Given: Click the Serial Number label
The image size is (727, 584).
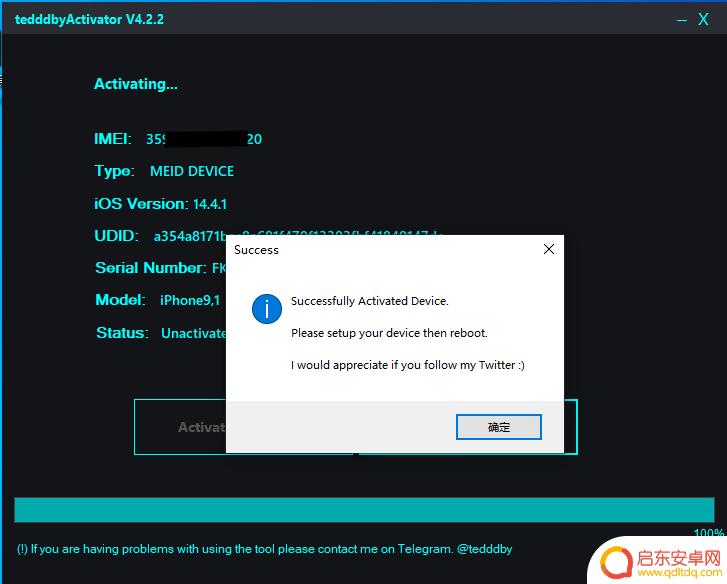Looking at the screenshot, I should pyautogui.click(x=151, y=268).
